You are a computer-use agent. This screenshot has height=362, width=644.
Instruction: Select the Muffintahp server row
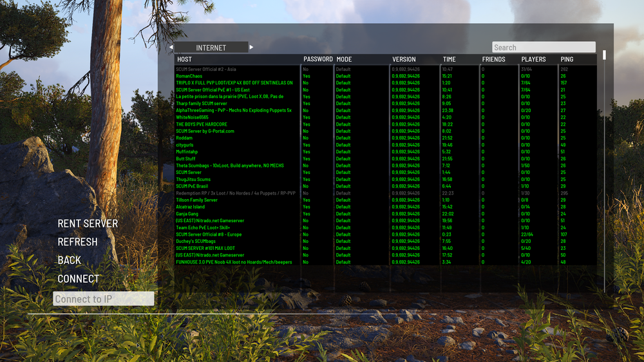pos(385,151)
